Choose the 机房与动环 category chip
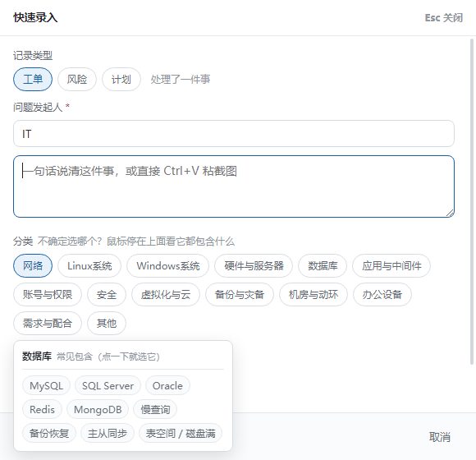Screen dimensions: 476x460 (314, 294)
